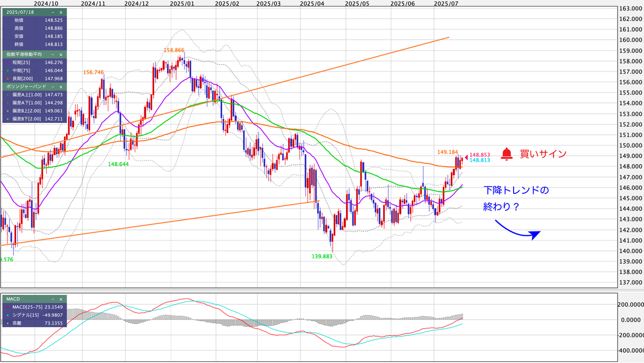Select the 始値 148.525 row
Screen dimensions: 644x363
(x=34, y=20)
